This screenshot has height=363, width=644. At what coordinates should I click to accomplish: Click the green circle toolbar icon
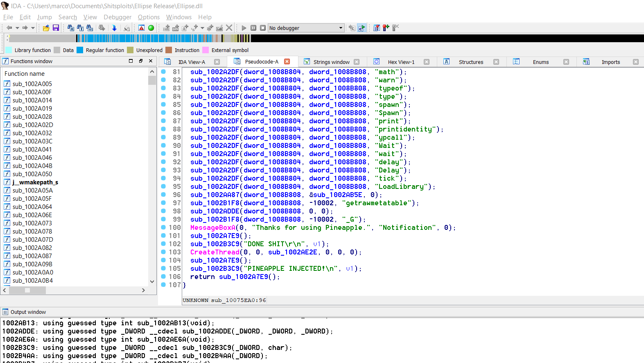coord(151,28)
